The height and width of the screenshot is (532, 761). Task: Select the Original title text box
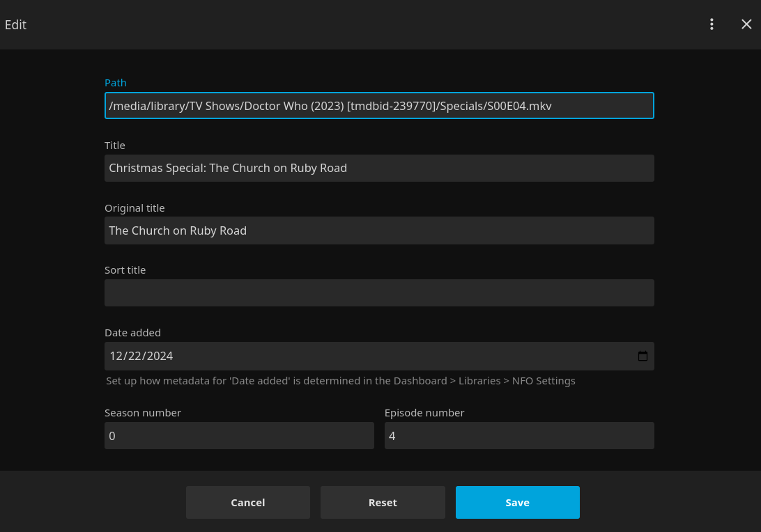pos(379,230)
